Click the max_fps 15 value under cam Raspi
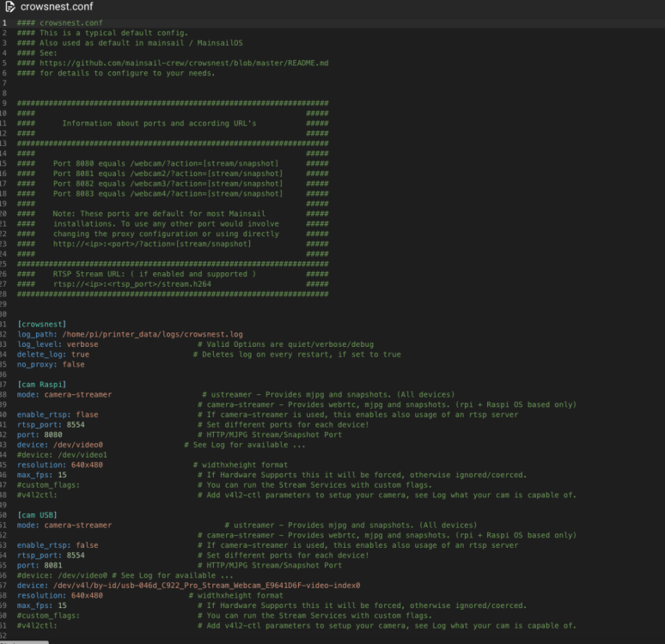665x644 pixels. point(63,475)
